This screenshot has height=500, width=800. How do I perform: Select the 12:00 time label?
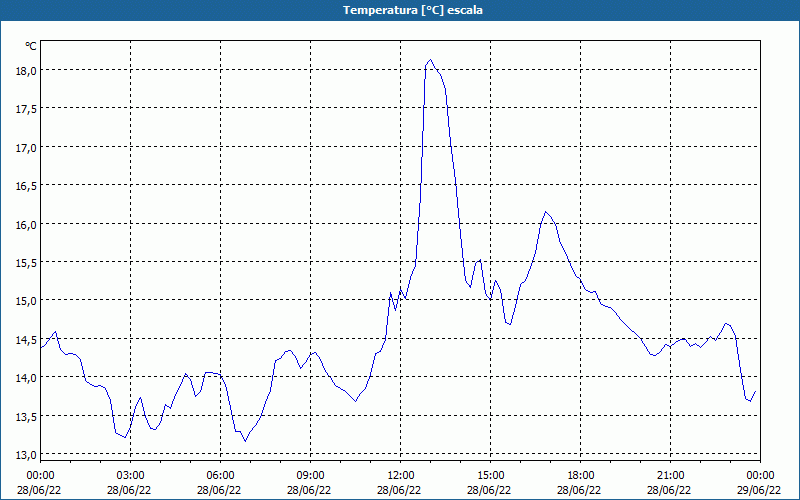401,476
